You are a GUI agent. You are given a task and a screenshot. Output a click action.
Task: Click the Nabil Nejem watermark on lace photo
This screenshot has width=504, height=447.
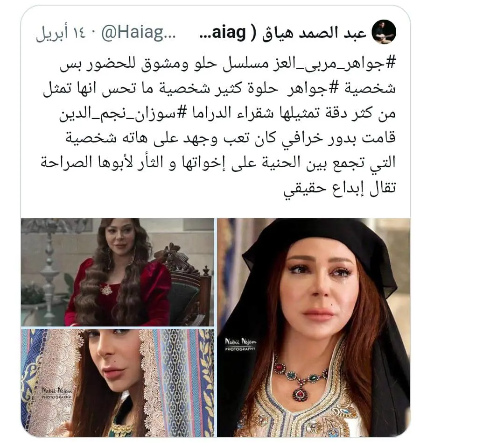56,393
